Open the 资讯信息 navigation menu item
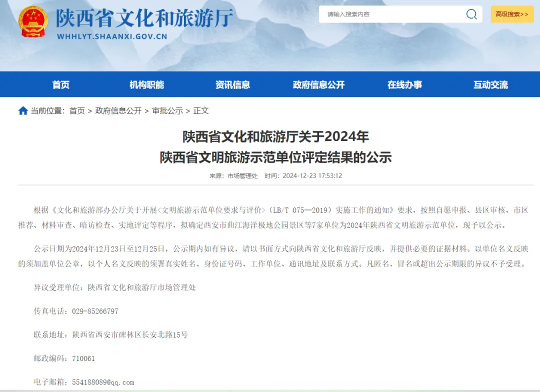This screenshot has width=540, height=392. (x=233, y=84)
